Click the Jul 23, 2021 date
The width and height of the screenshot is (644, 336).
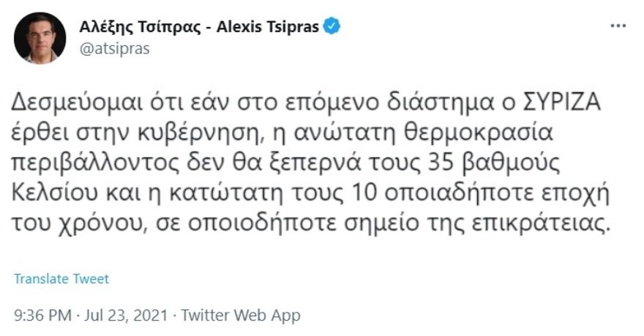(x=124, y=316)
